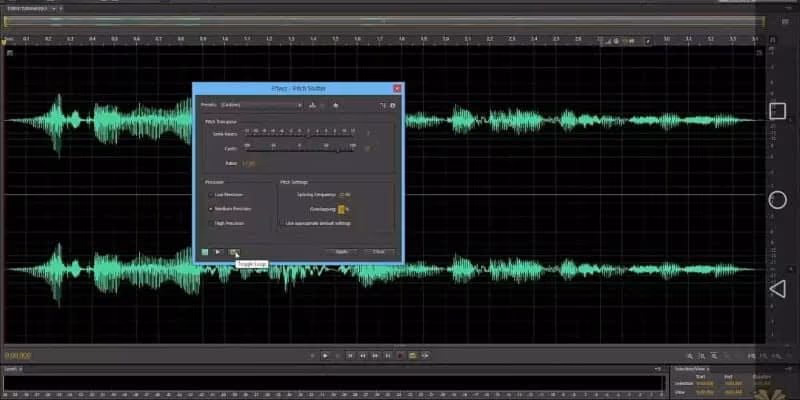The height and width of the screenshot is (400, 800).
Task: Toggle the power state button in the effect dialog
Action: (x=204, y=251)
